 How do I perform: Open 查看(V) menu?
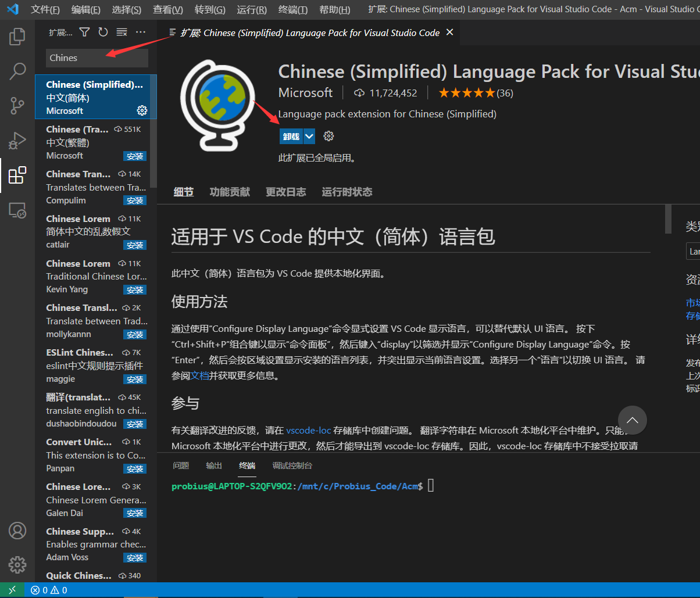click(168, 10)
